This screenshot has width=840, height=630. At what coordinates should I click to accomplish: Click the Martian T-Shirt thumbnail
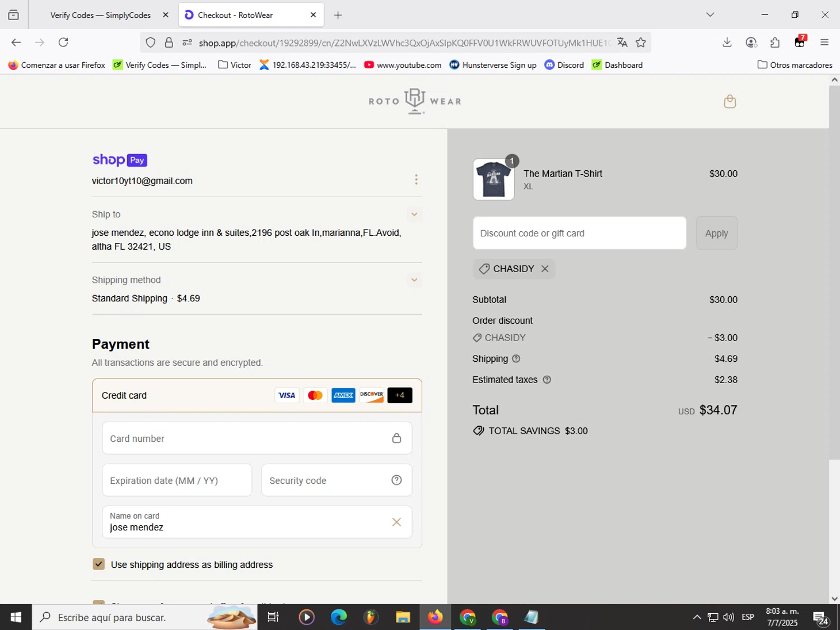[x=493, y=179]
